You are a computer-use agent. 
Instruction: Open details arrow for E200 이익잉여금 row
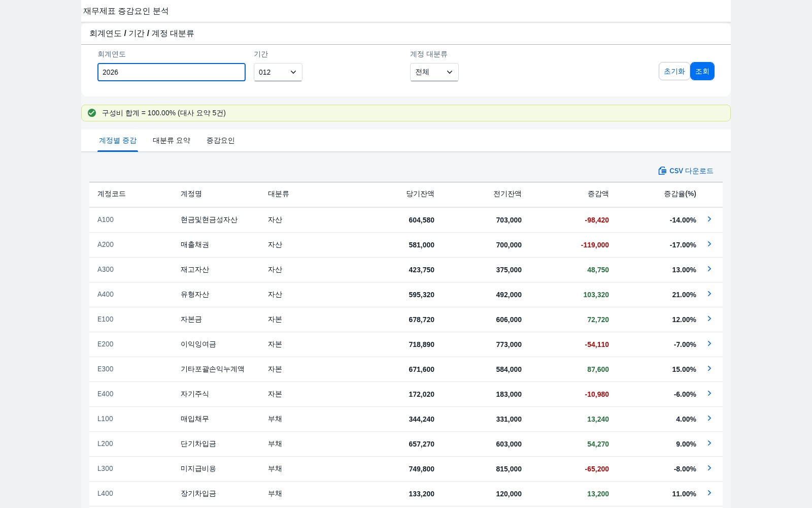click(709, 343)
